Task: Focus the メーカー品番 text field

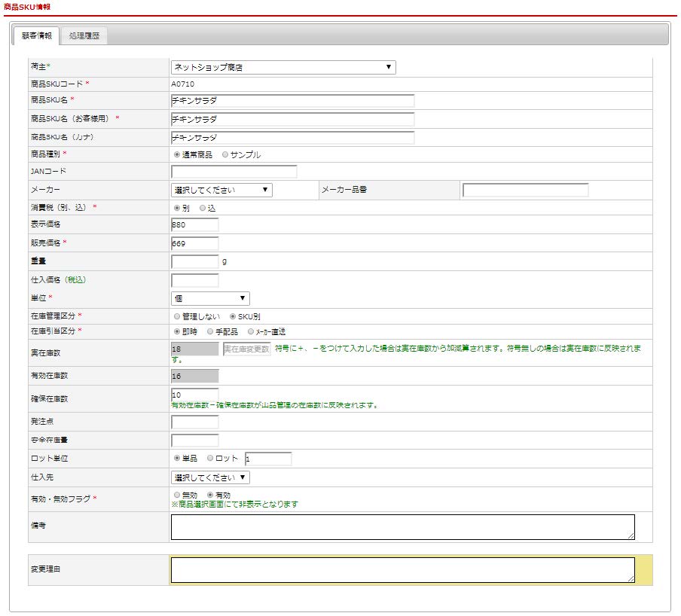Action: [525, 191]
